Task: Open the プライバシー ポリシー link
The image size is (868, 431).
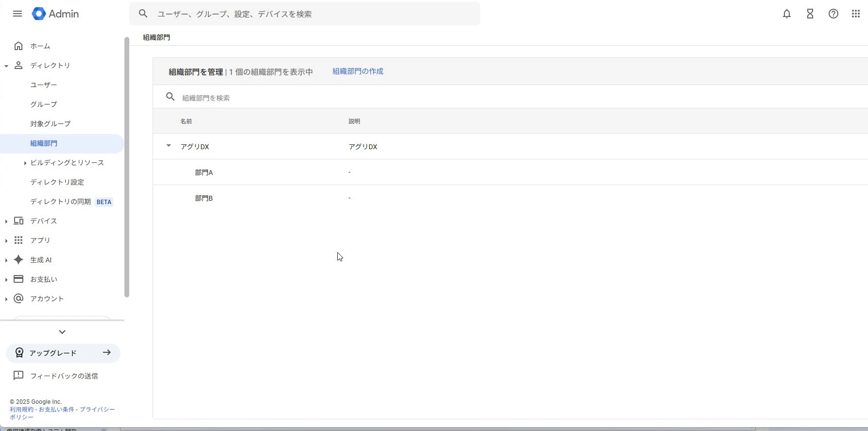Action: click(97, 409)
